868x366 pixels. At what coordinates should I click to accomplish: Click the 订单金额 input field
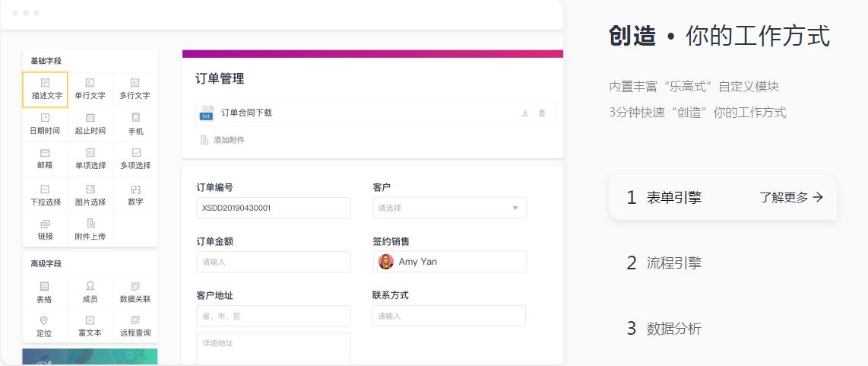[x=273, y=262]
